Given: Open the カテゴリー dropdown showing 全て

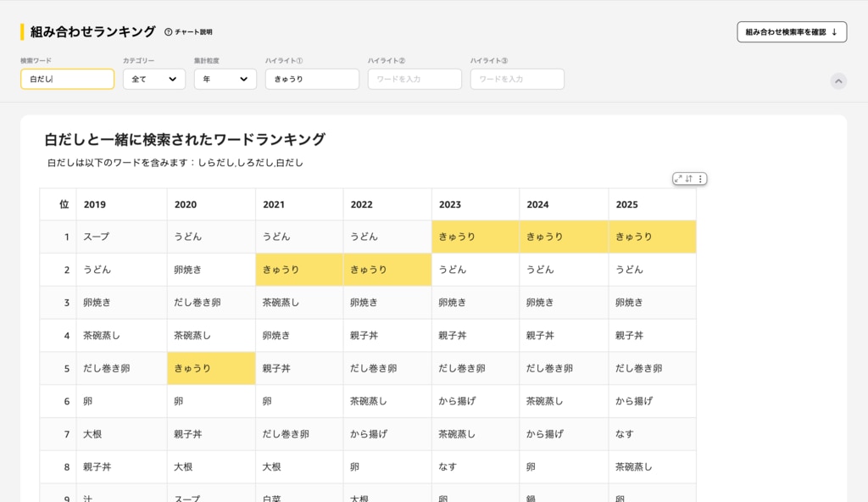Looking at the screenshot, I should (x=153, y=79).
